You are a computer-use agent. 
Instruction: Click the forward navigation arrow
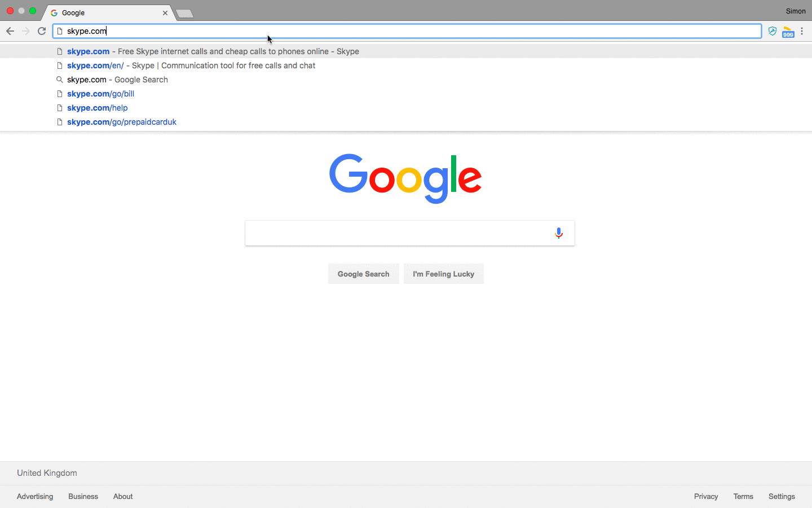pos(26,31)
